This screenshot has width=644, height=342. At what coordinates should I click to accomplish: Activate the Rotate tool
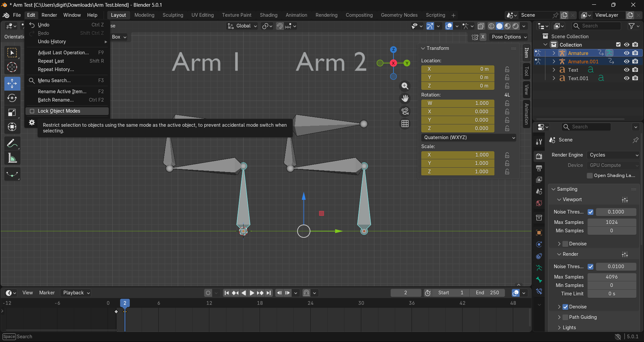pos(12,98)
